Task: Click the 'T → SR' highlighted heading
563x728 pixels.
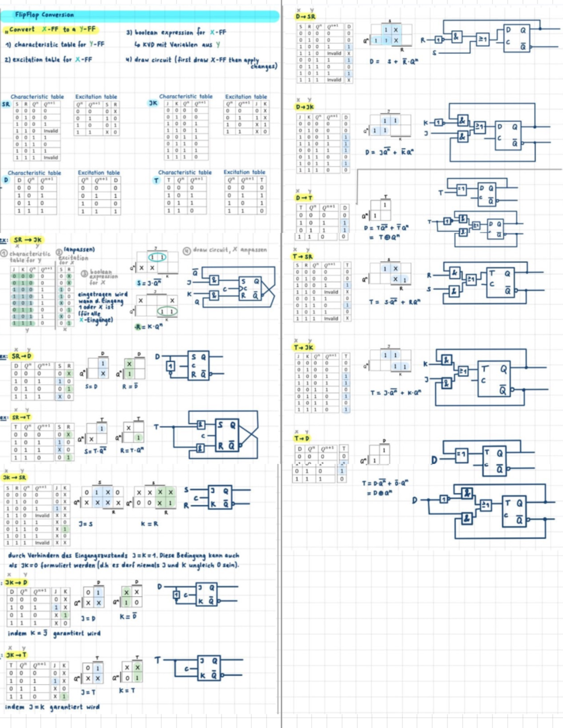Action: (303, 257)
